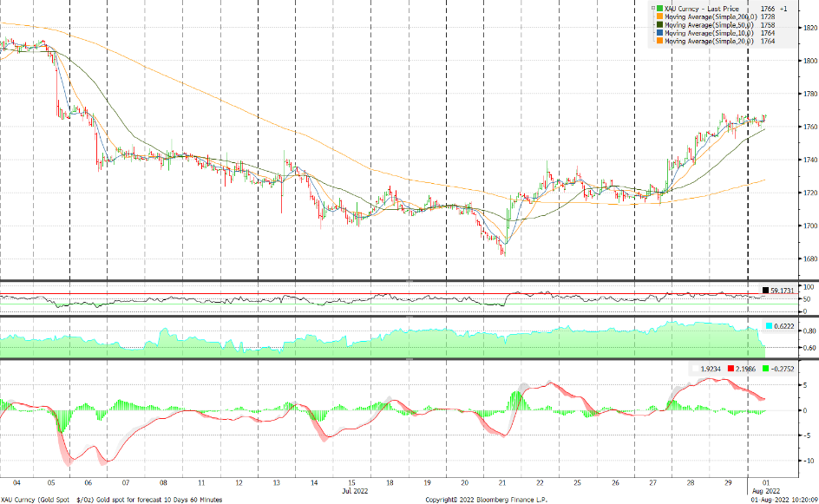Viewport: 819px width, 504px height.
Task: Click the 1780 price axis label
Action: [x=810, y=94]
